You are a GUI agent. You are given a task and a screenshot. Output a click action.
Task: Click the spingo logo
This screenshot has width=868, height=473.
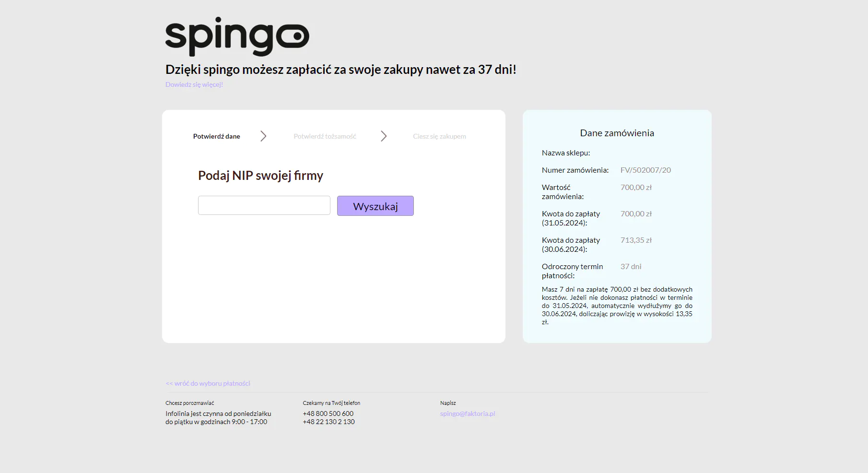pyautogui.click(x=237, y=36)
